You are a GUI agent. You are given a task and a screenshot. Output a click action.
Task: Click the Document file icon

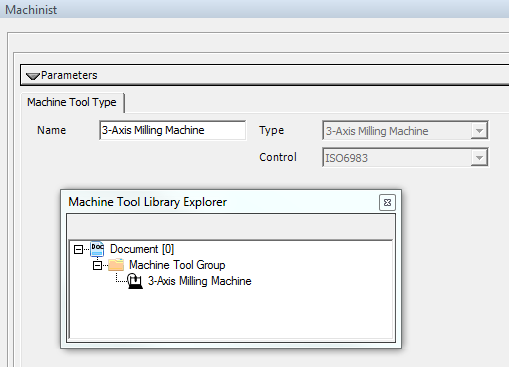click(97, 249)
